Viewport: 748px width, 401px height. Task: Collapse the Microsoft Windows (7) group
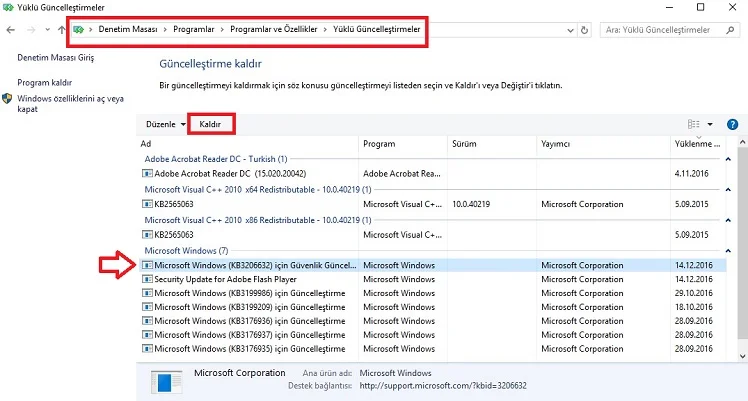pyautogui.click(x=728, y=251)
